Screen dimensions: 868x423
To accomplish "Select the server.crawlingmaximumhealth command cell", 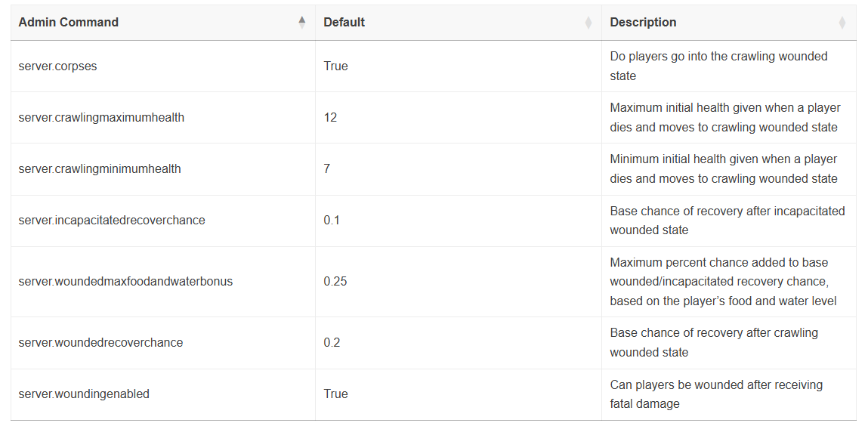I will pos(162,117).
